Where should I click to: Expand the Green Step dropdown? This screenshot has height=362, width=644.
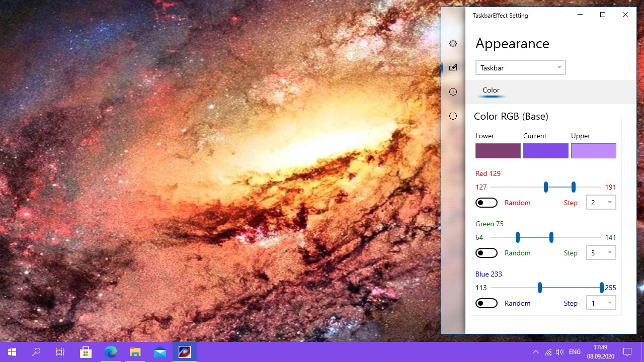pos(601,253)
